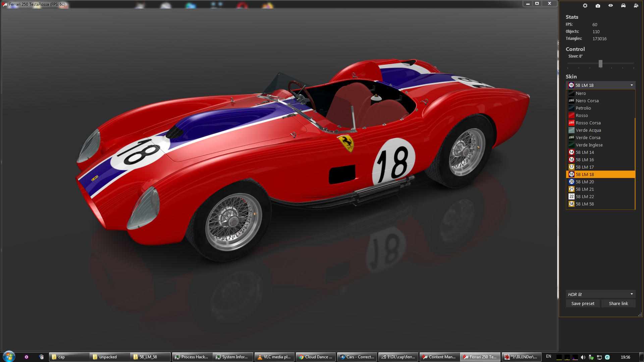The height and width of the screenshot is (362, 644).
Task: Choose the Verde Corsa skin
Action: (x=600, y=138)
